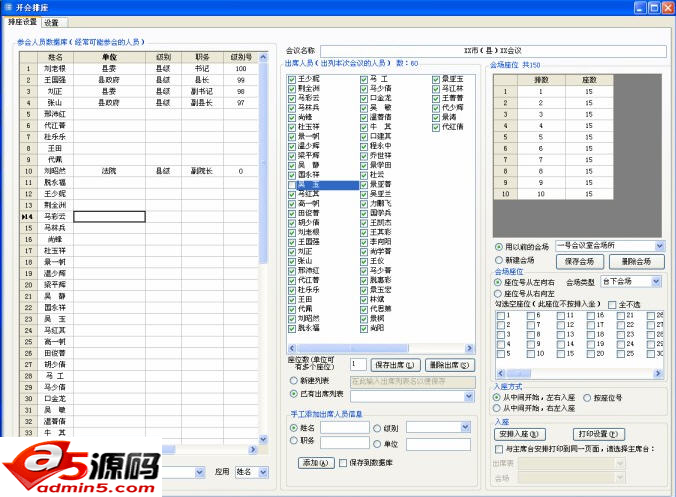The width and height of the screenshot is (676, 497).
Task: Open the dropdown left of 应用 label
Action: [x=199, y=472]
